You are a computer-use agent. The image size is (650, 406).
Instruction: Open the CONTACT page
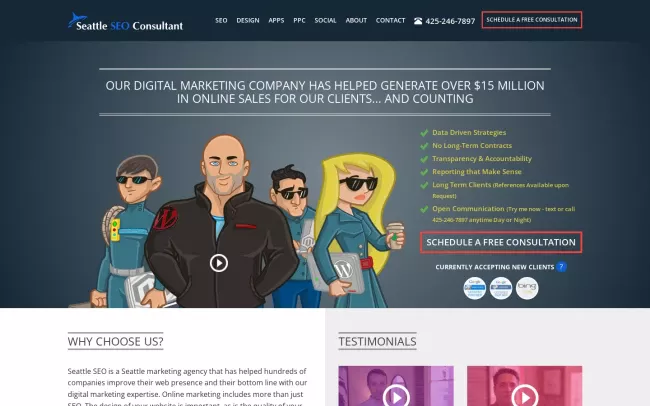(390, 20)
